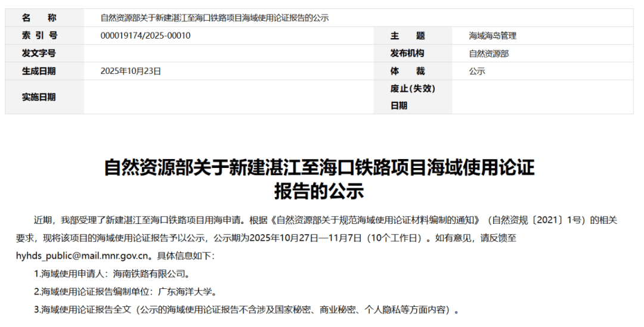The width and height of the screenshot is (644, 327).
Task: Click the 索引号 label cell
Action: click(x=39, y=36)
